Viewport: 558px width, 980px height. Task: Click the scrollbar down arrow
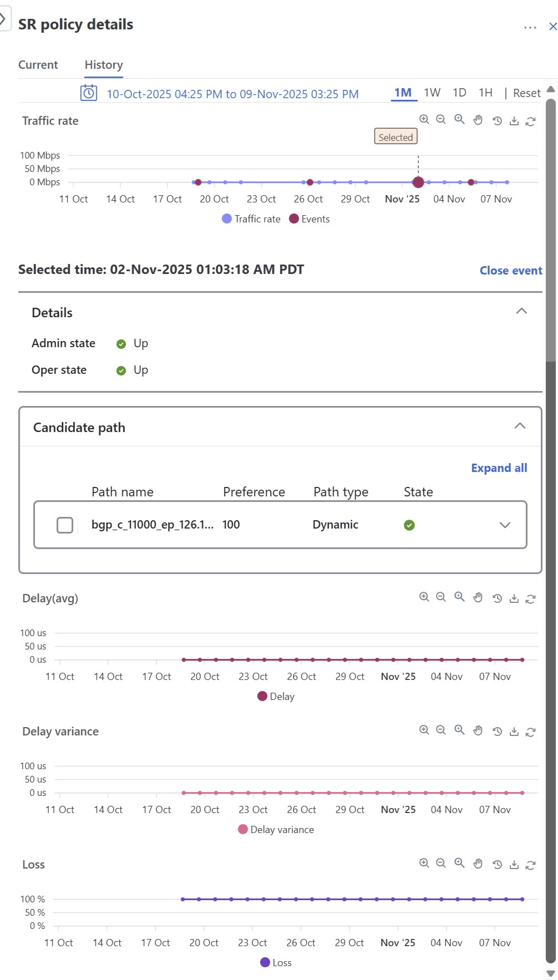click(x=551, y=973)
